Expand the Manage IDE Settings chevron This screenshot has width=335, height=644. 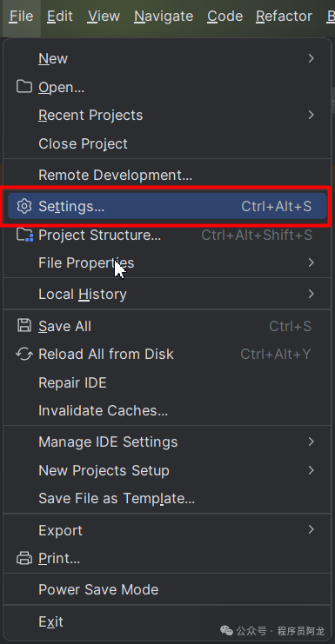(x=311, y=442)
